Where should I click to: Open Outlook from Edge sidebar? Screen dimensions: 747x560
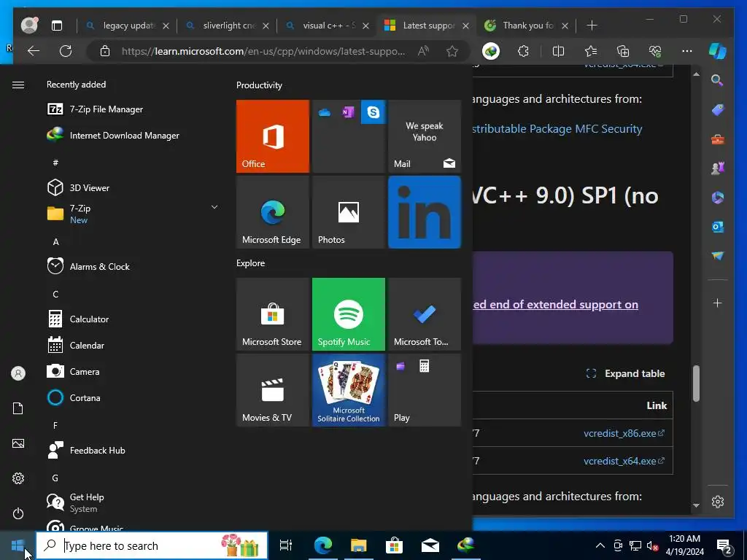click(718, 227)
